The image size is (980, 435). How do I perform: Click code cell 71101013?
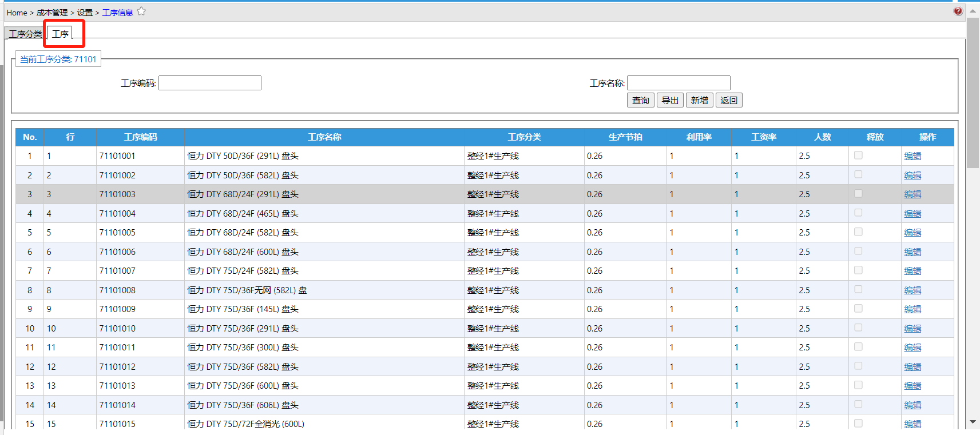click(x=140, y=386)
